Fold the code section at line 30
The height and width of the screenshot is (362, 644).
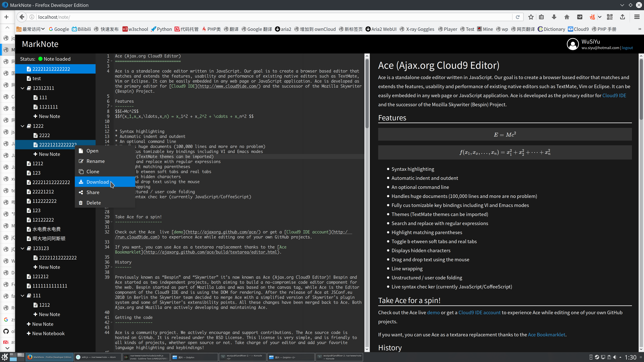(112, 222)
